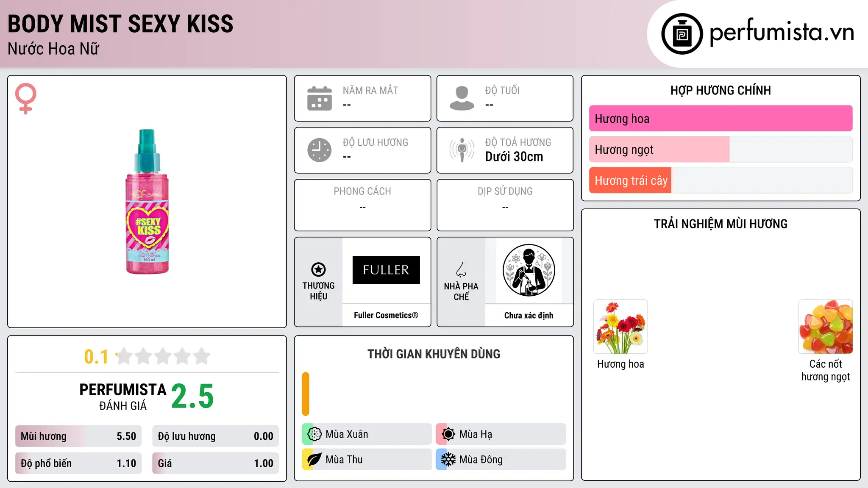Click the clock icon beside Độ Lưu Hương
The height and width of the screenshot is (488, 868).
320,150
